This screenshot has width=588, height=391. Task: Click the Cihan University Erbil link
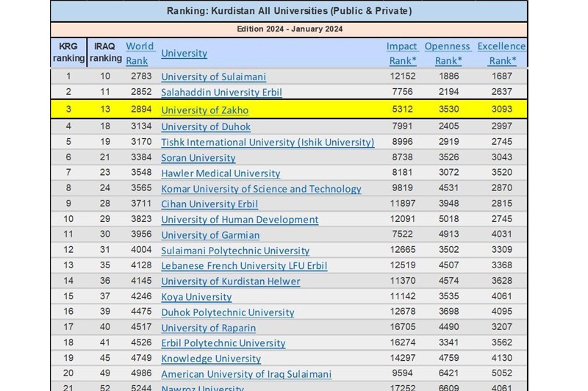[209, 204]
